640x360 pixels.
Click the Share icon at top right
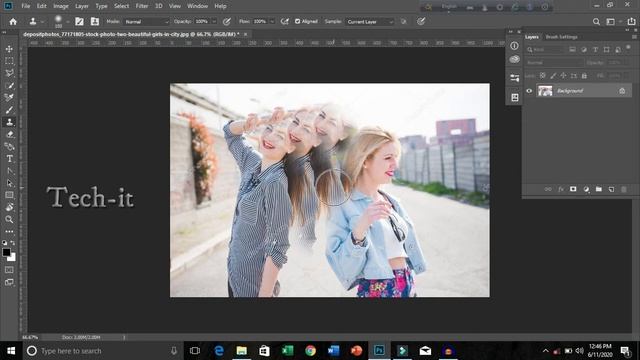pos(631,22)
